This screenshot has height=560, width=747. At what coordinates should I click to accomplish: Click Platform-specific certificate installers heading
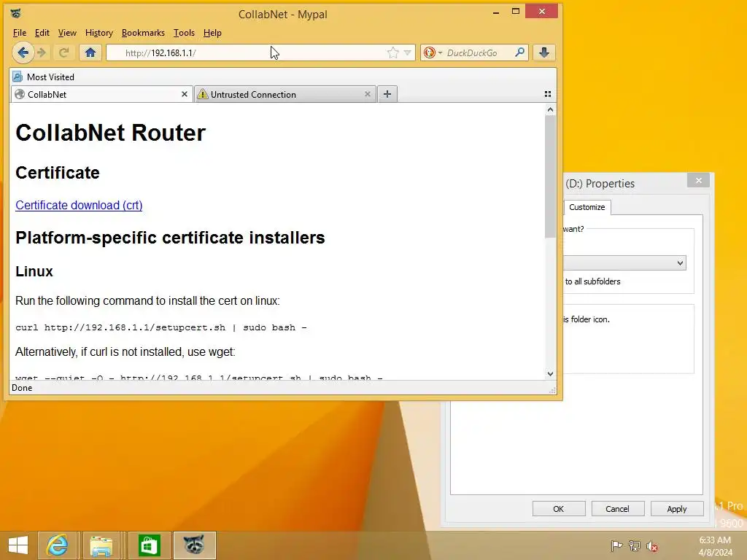170,237
